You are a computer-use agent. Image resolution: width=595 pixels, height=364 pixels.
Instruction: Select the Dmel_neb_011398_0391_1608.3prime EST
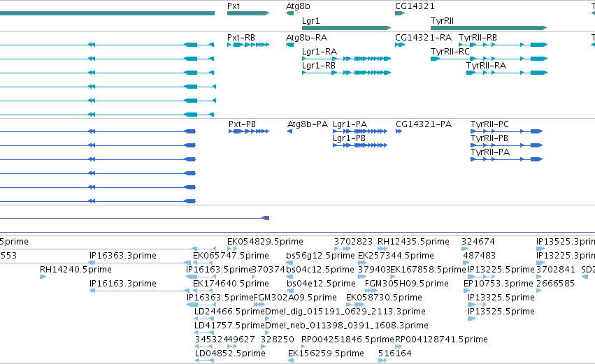click(x=347, y=326)
